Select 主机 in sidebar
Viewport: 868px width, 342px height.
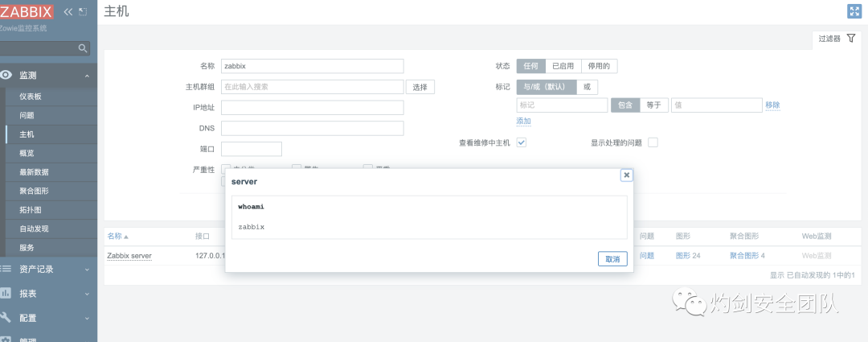coord(27,134)
